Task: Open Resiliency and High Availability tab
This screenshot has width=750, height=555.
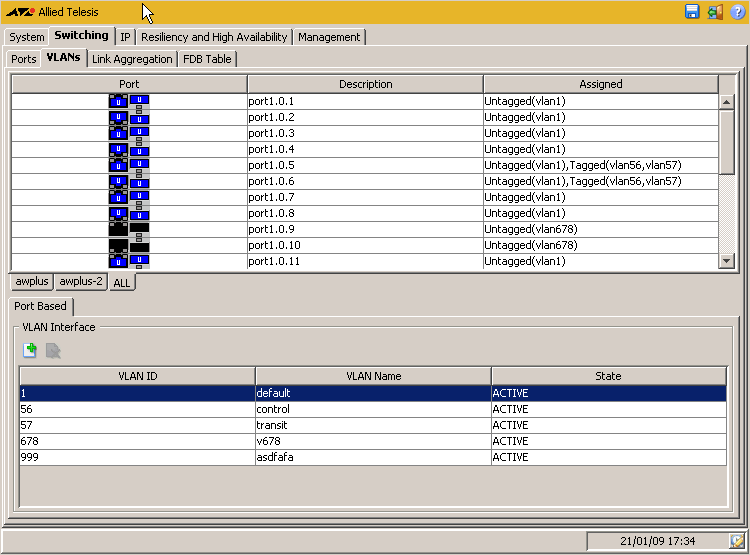Action: click(x=214, y=37)
